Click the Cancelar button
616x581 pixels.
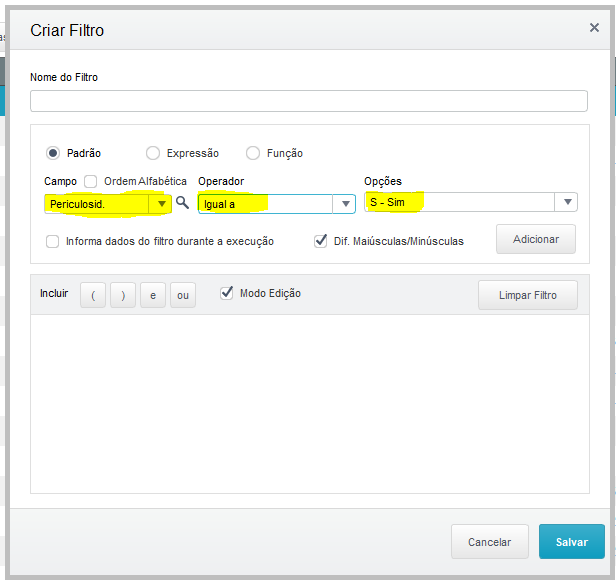(x=490, y=542)
